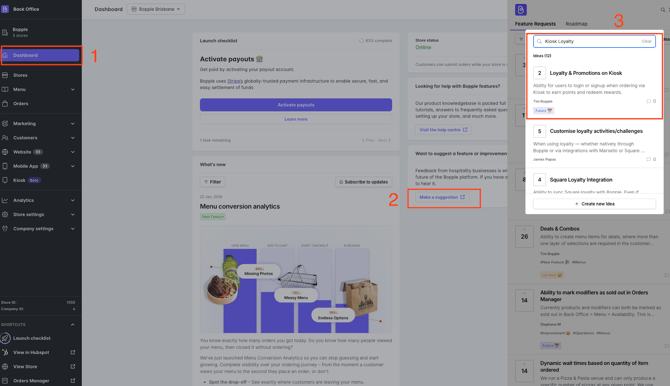The width and height of the screenshot is (670, 386).
Task: Click the Kiosk Loyalty search field
Action: click(594, 41)
